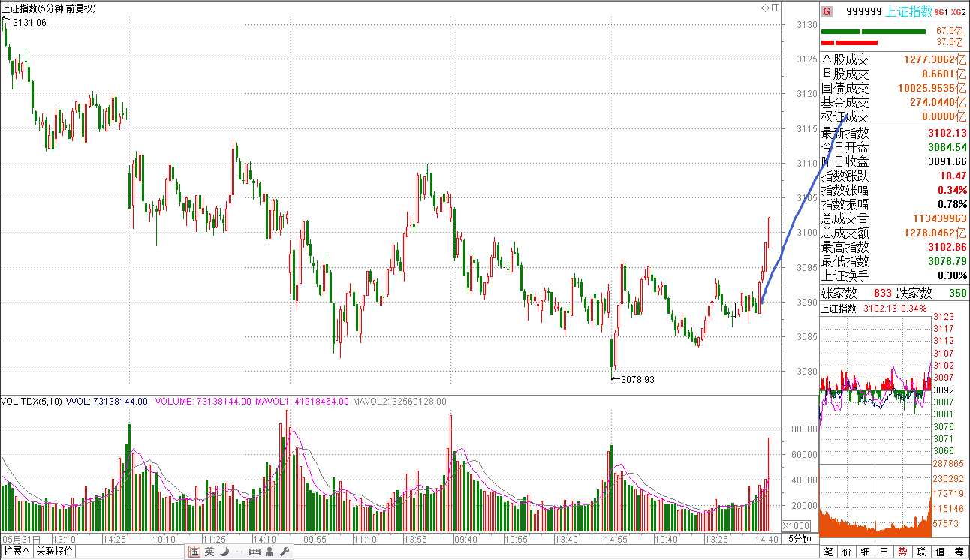This screenshot has height=560, width=970.
Task: Toggle 英 English mode in IME bar
Action: pos(209,552)
